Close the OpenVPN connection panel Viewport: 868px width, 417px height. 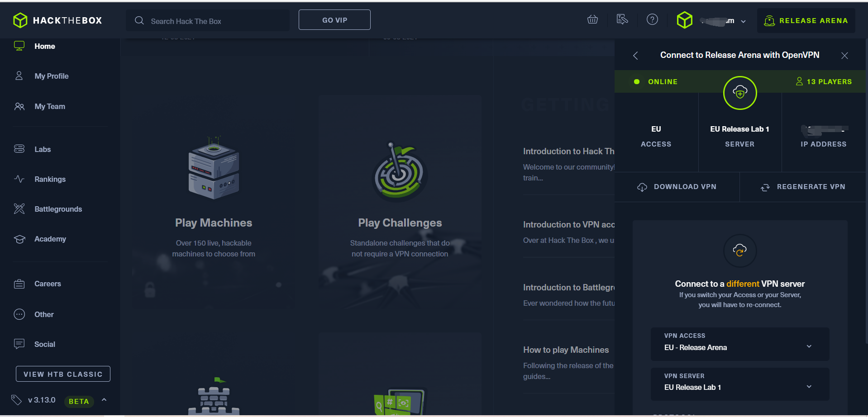[844, 55]
